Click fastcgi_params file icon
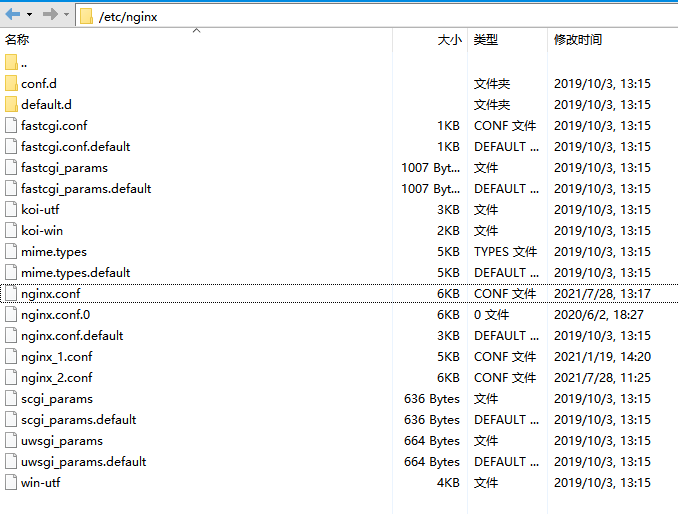 click(x=11, y=167)
